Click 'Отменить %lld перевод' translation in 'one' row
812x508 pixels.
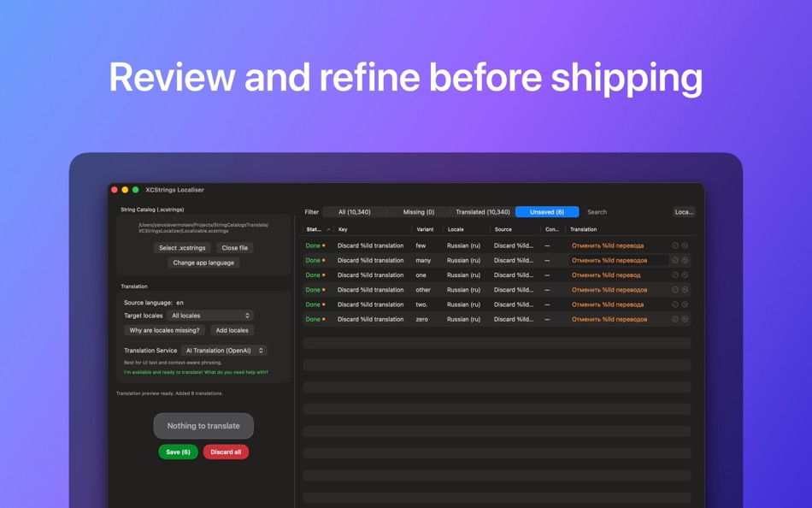coord(606,275)
